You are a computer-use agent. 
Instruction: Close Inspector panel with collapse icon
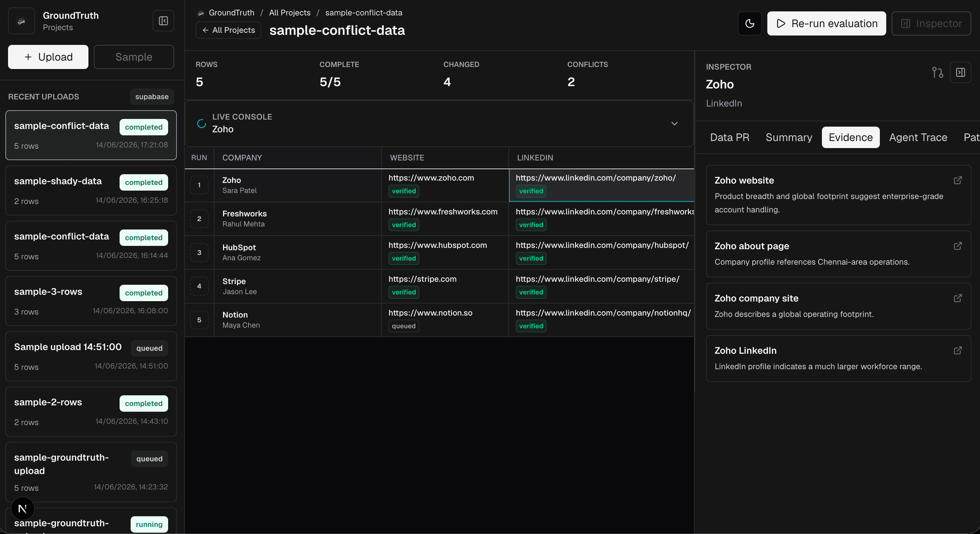(x=960, y=72)
